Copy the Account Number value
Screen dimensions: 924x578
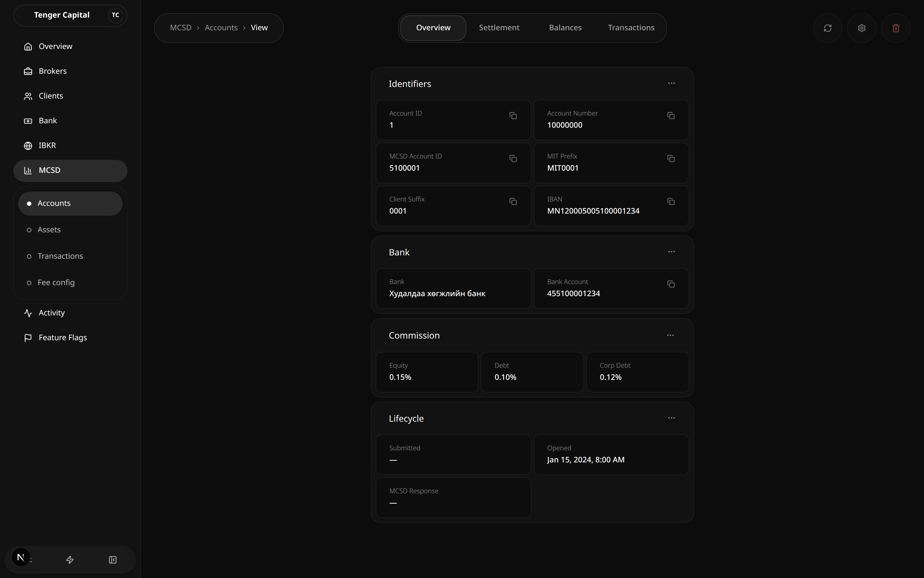tap(670, 115)
